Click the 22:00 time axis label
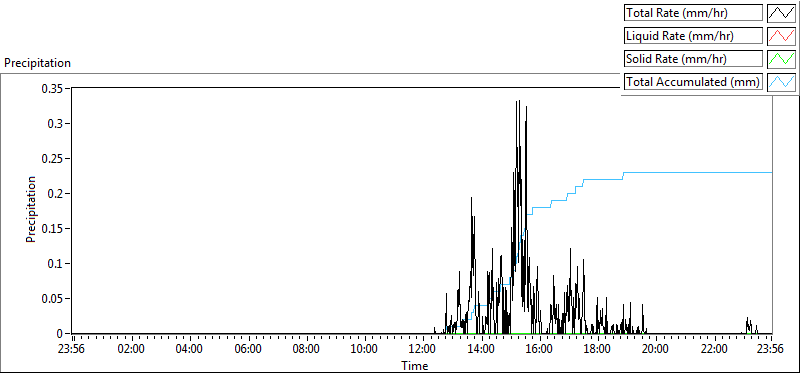This screenshot has height=373, width=800. pyautogui.click(x=714, y=350)
